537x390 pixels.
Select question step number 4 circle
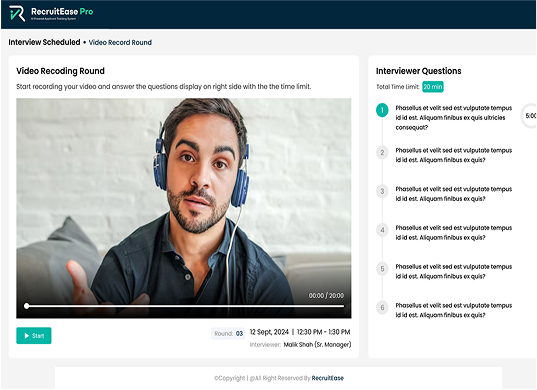[382, 230]
